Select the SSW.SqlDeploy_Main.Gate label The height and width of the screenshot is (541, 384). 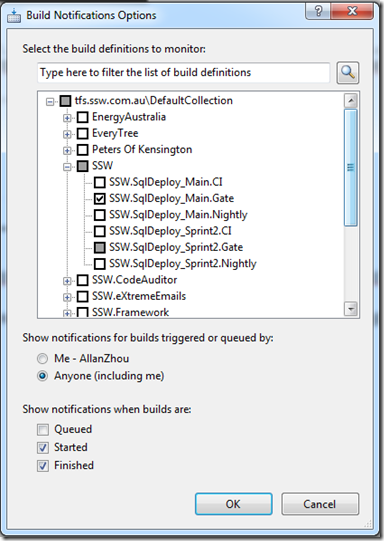pyautogui.click(x=171, y=198)
